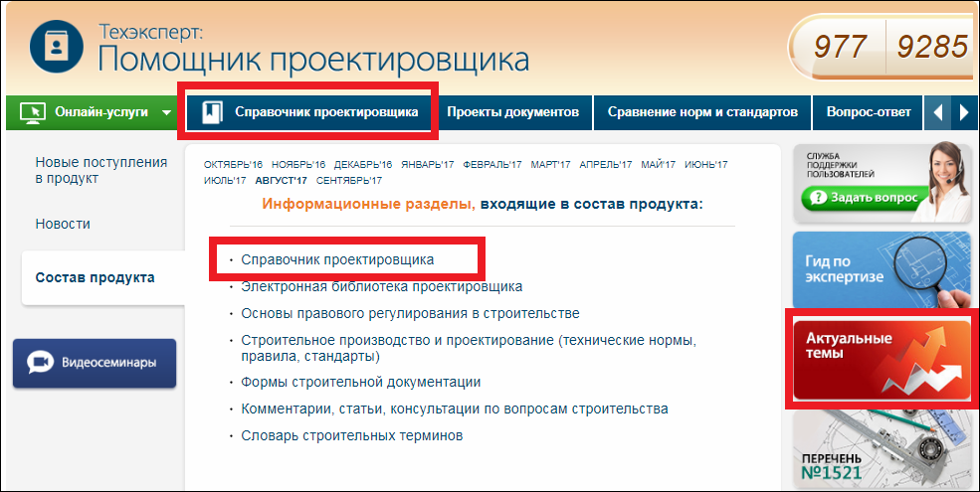
Task: Select the ОКТЯБРЬ'16 month link
Action: click(x=233, y=164)
